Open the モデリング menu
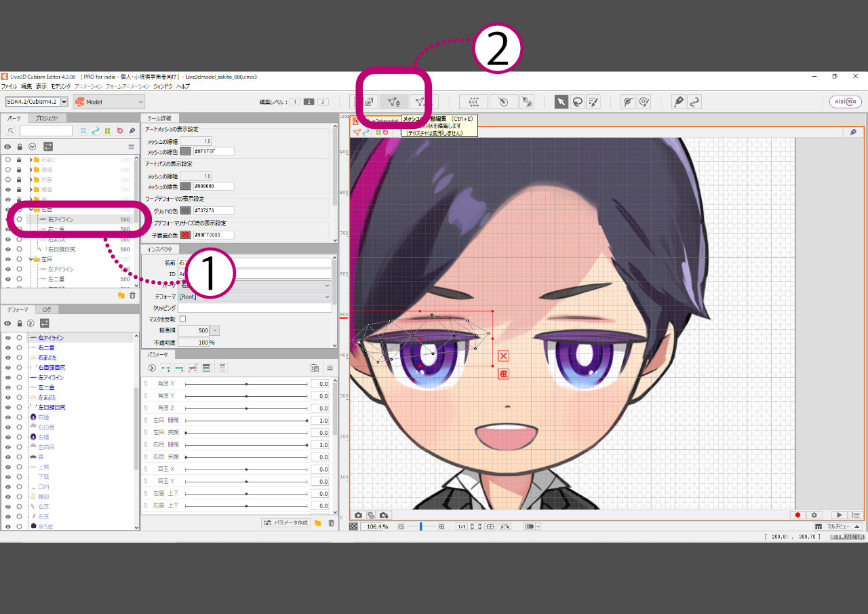The width and height of the screenshot is (868, 614). [x=60, y=87]
